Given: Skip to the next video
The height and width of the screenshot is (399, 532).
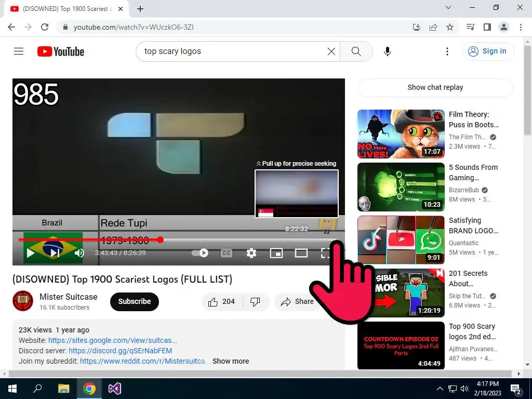Looking at the screenshot, I should [x=55, y=253].
